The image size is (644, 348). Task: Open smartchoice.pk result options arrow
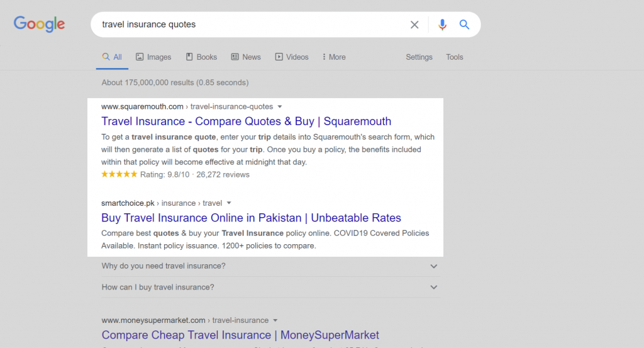coord(229,203)
